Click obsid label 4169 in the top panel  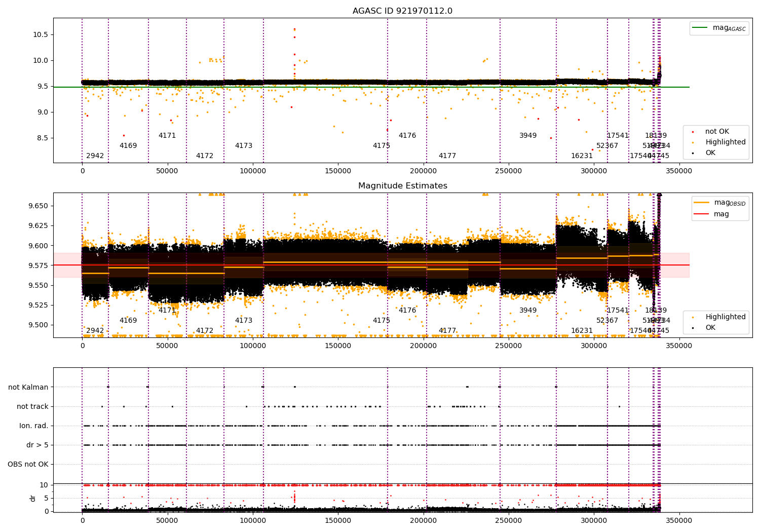(128, 146)
